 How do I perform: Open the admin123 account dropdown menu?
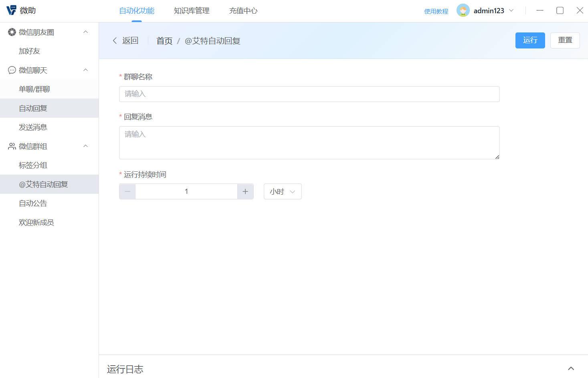(x=511, y=11)
